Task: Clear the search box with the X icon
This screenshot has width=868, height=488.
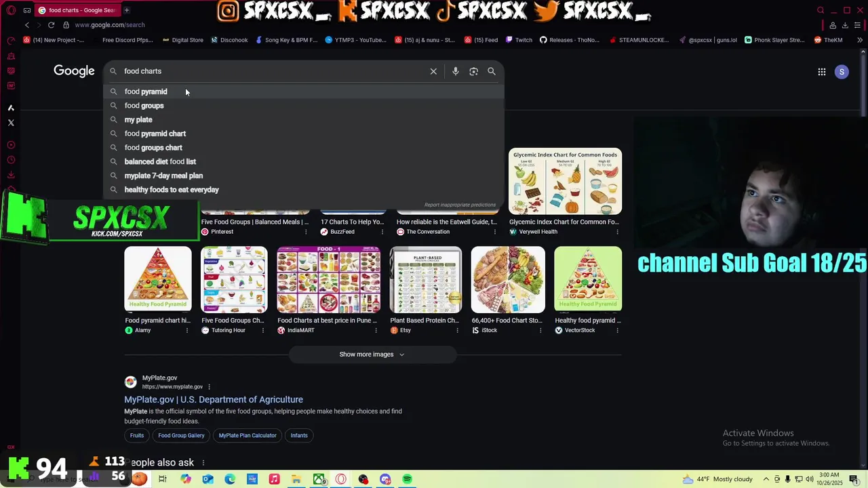Action: [x=433, y=71]
